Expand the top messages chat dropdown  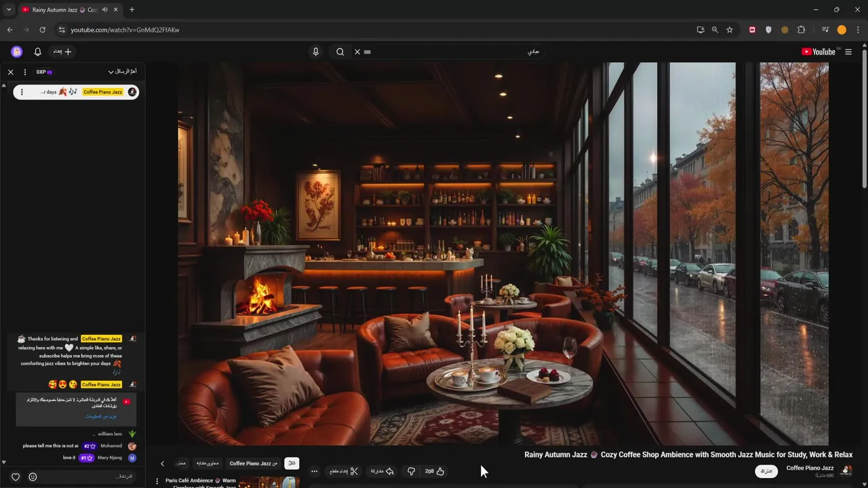pyautogui.click(x=122, y=71)
